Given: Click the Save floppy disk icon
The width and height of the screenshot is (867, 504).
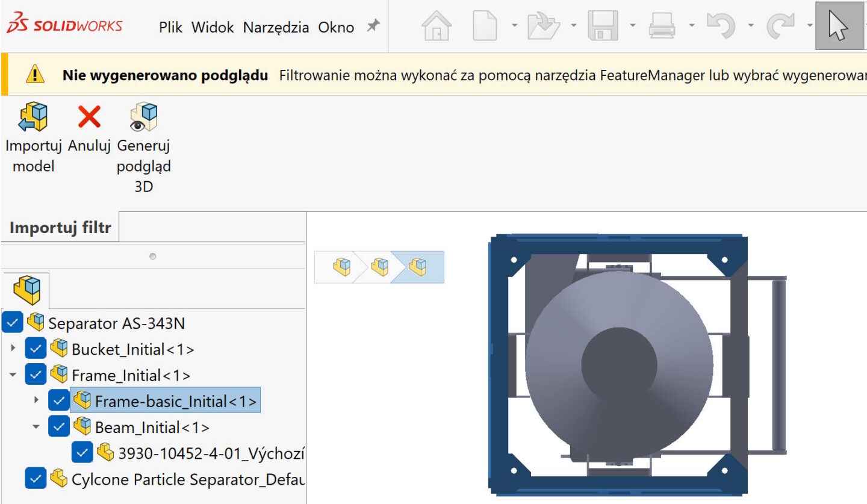Looking at the screenshot, I should click(x=603, y=26).
